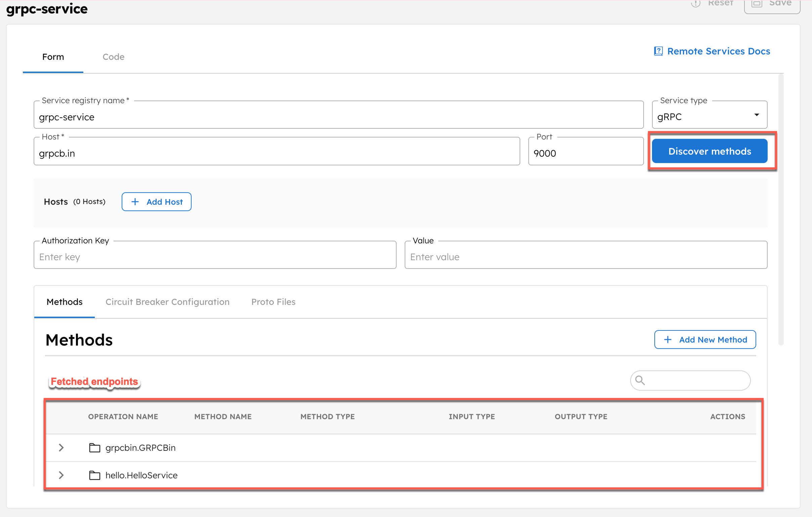Switch to the Code tab

113,57
